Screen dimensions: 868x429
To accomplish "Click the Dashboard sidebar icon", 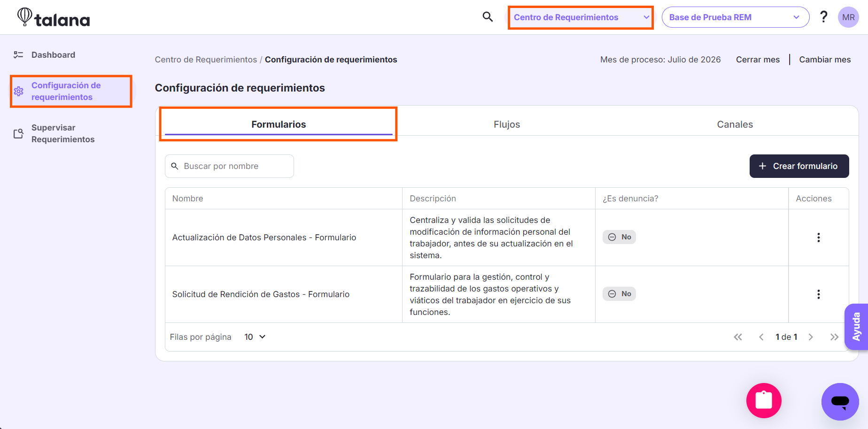I will [x=18, y=55].
